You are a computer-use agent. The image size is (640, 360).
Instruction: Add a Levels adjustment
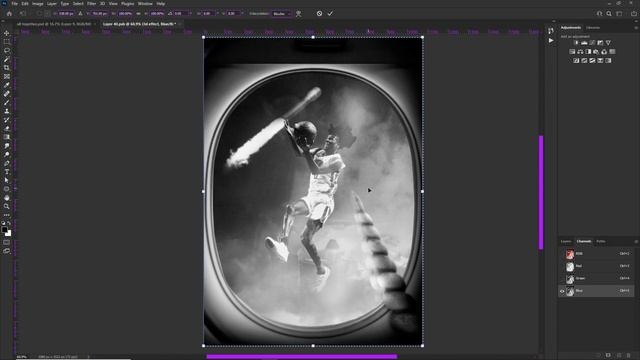584,43
